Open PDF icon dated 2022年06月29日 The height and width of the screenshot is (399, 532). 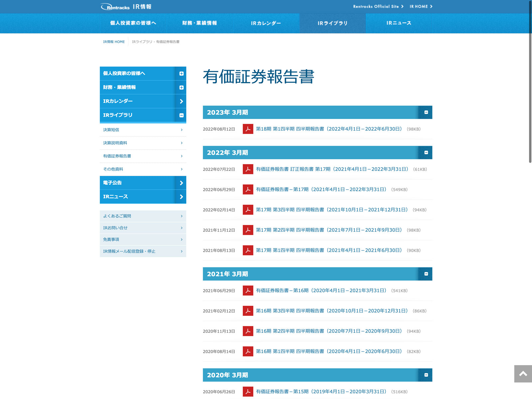click(248, 190)
